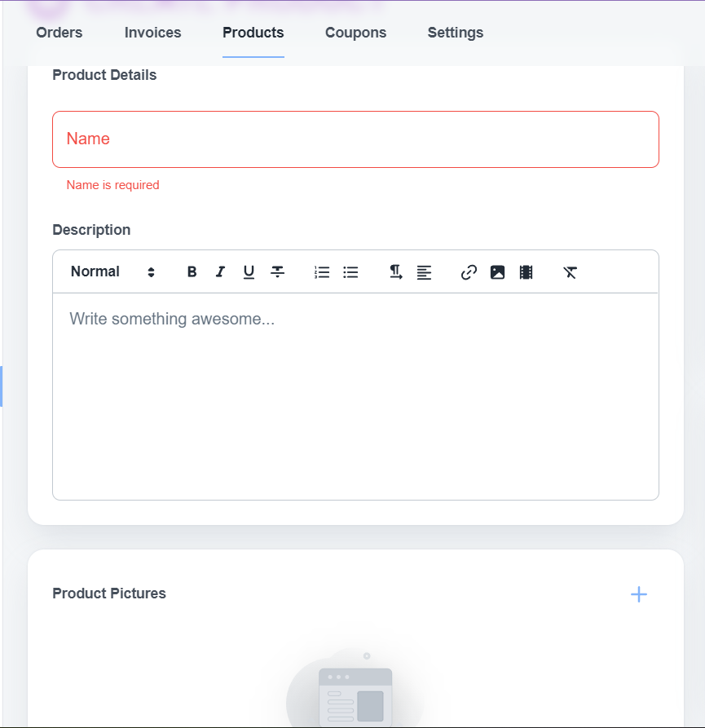Insert a bulleted list

click(x=350, y=272)
